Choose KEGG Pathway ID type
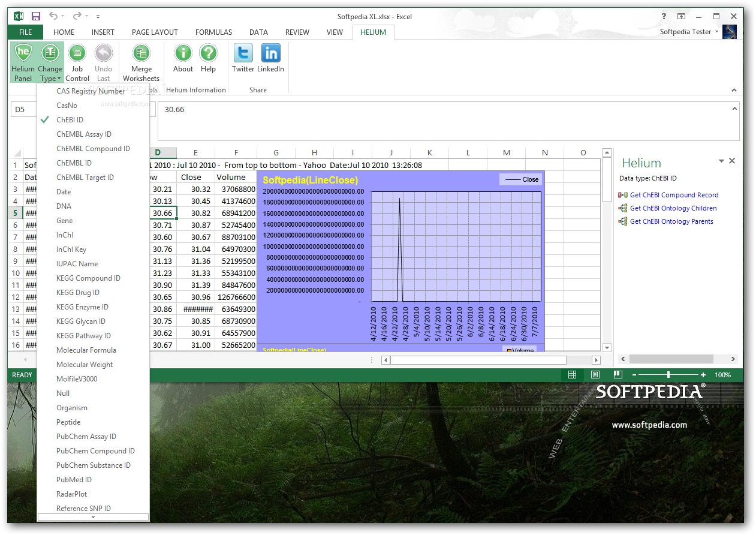 (93, 336)
